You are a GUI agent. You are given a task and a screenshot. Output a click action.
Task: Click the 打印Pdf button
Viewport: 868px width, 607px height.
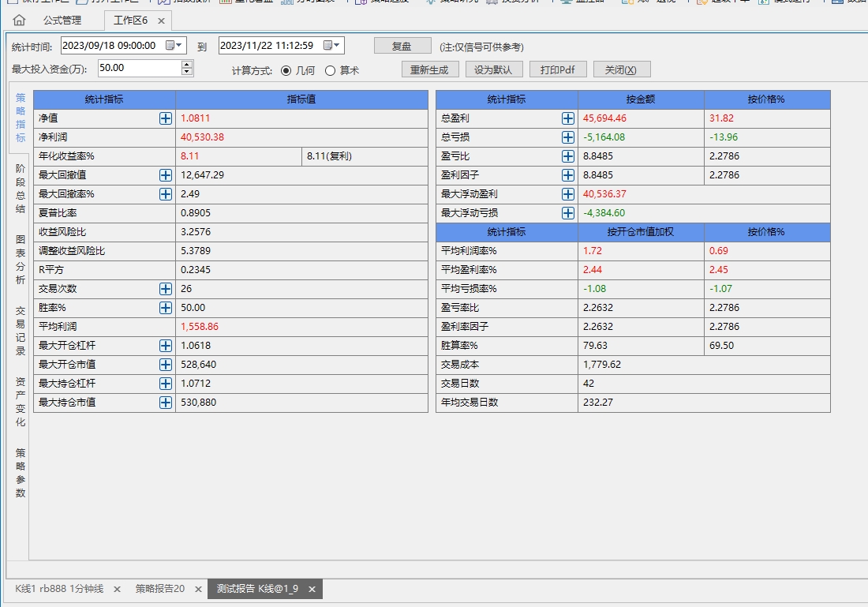click(558, 69)
